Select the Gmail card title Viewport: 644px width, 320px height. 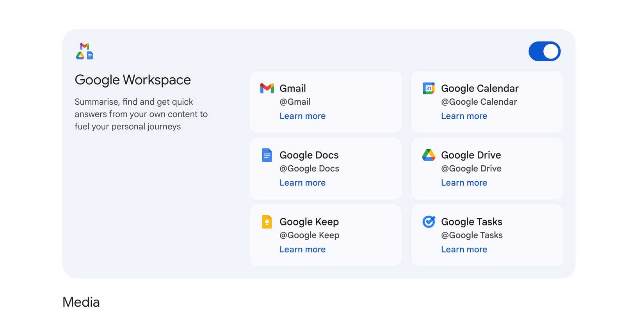293,88
